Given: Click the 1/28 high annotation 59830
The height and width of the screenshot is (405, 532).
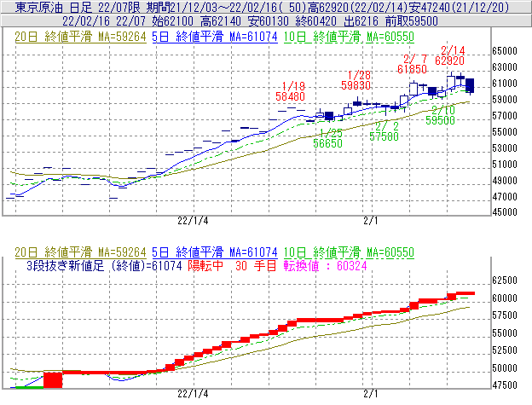Looking at the screenshot, I should pyautogui.click(x=356, y=86).
